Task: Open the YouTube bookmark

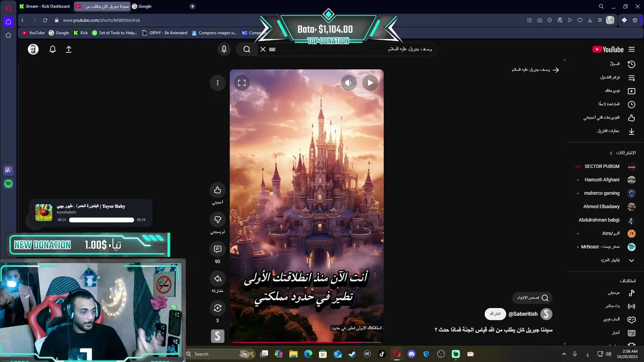Action: click(x=33, y=33)
